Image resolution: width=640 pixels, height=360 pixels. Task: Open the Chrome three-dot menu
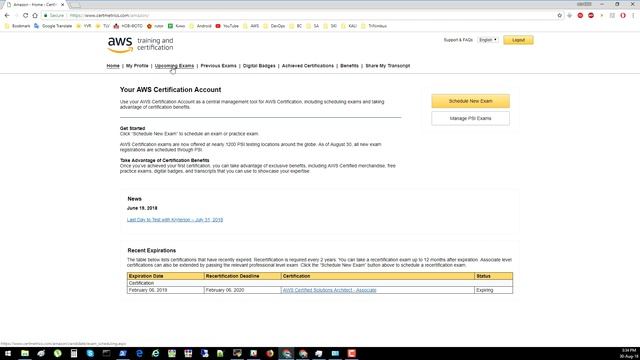pos(633,16)
